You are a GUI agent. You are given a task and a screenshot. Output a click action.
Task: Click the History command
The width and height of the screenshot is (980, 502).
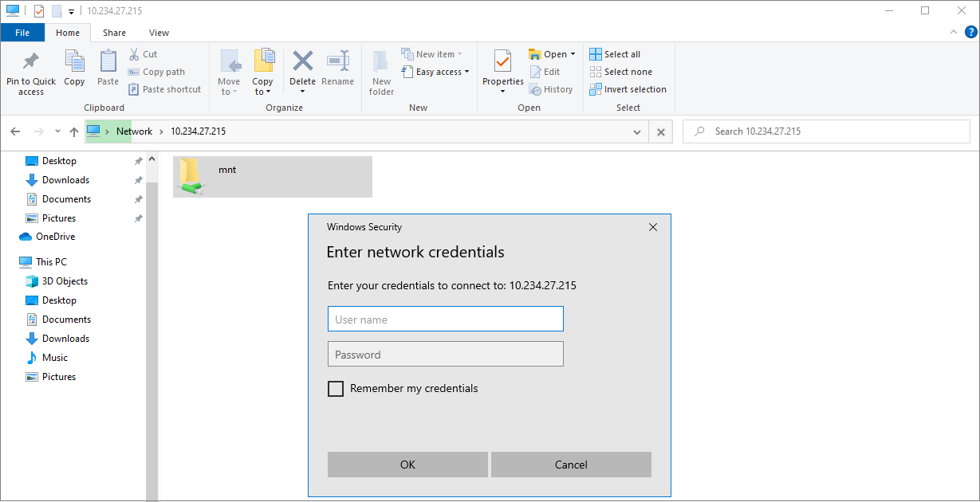coord(551,89)
